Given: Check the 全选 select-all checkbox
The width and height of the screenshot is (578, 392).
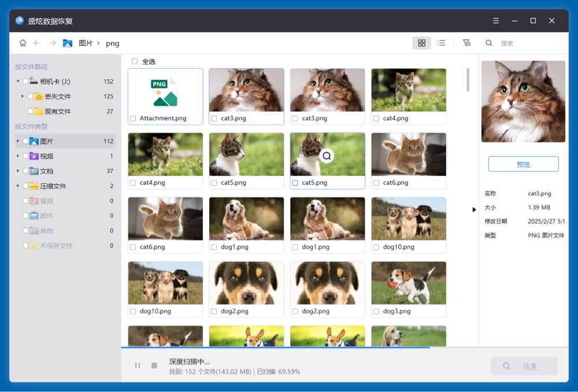Looking at the screenshot, I should [135, 61].
